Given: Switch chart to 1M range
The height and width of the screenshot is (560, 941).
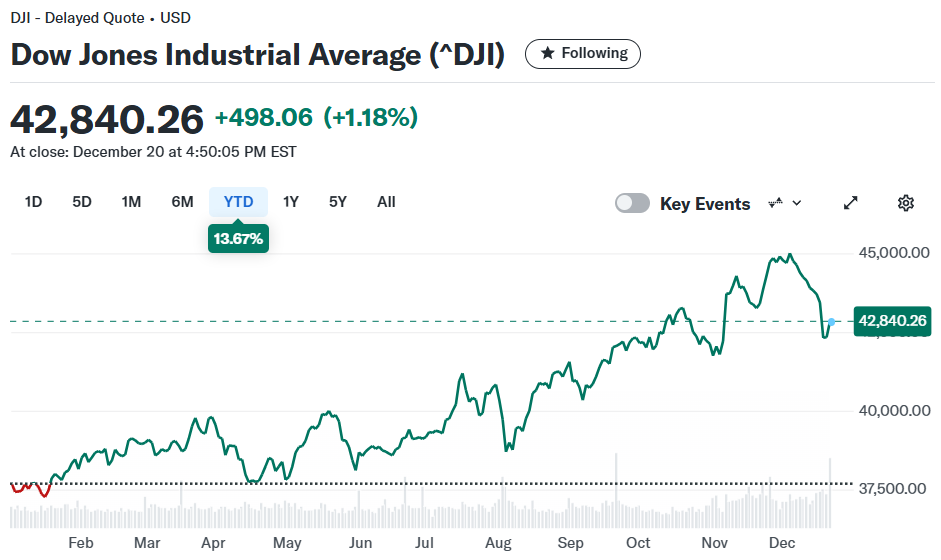Looking at the screenshot, I should tap(131, 202).
